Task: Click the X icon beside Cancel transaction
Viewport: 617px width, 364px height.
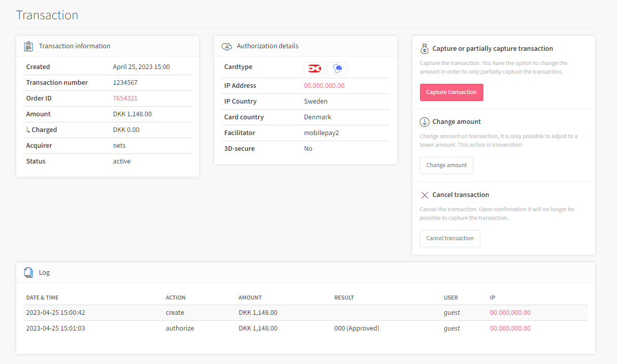Action: coord(425,194)
